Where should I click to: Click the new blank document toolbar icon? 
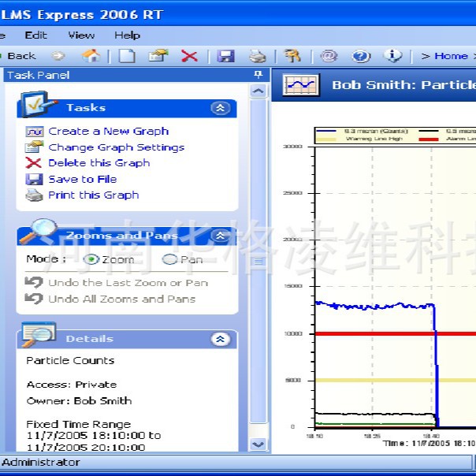[127, 56]
